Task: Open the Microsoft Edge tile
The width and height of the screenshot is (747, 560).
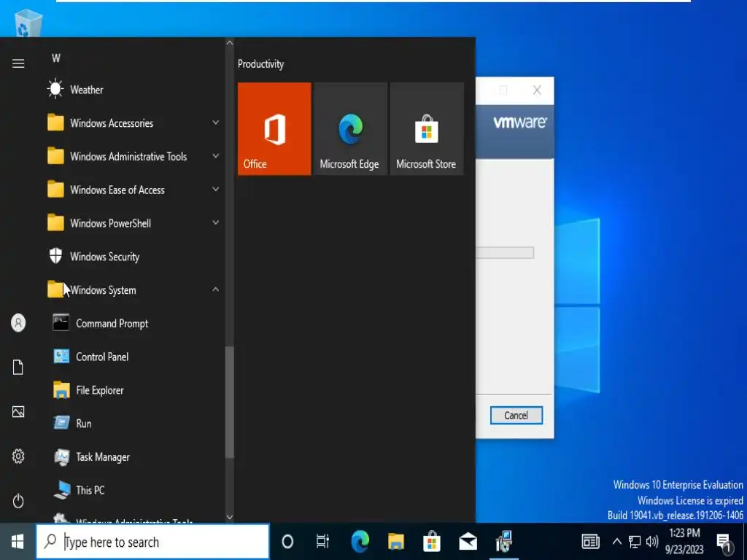Action: click(x=350, y=128)
